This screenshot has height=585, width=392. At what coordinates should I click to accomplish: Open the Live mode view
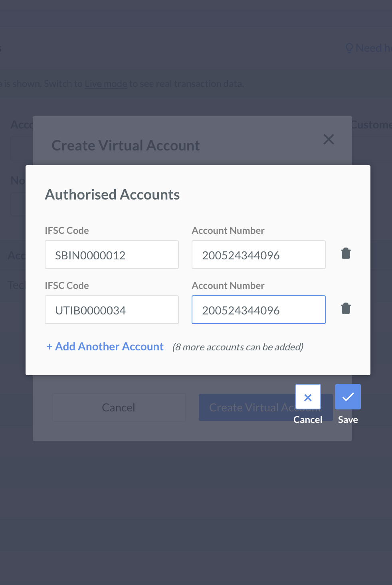coord(105,83)
